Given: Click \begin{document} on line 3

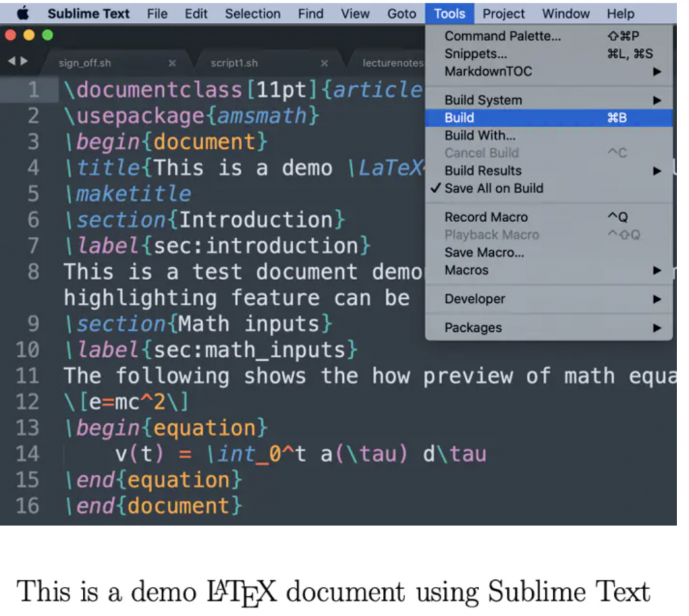Looking at the screenshot, I should click(x=166, y=142).
